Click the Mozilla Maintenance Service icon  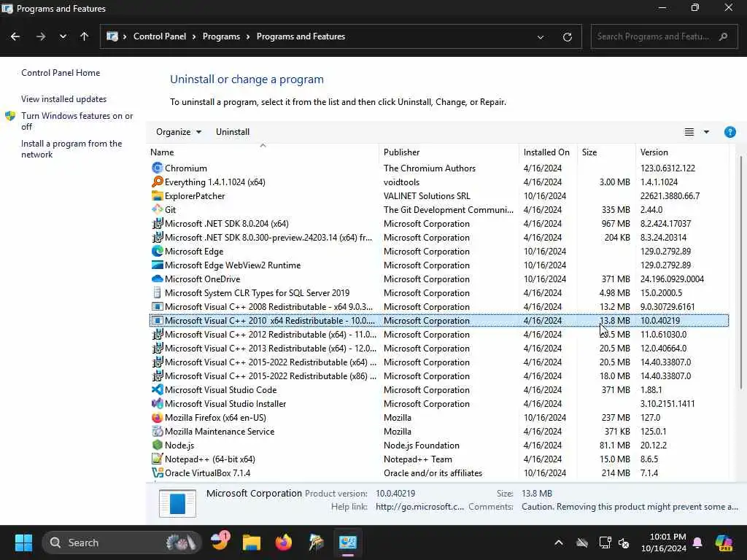[158, 432]
